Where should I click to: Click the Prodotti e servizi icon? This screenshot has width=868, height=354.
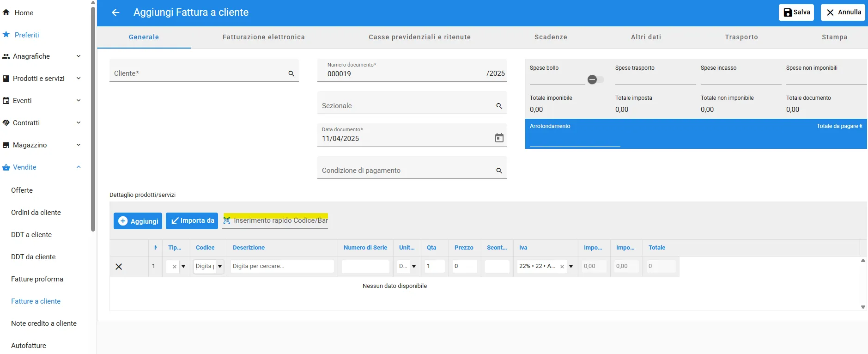click(6, 79)
